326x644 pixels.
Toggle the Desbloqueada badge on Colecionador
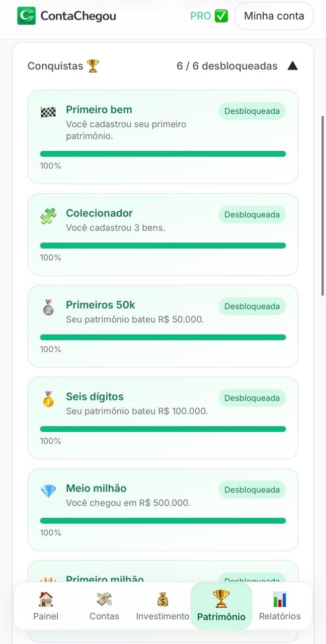[x=252, y=214]
